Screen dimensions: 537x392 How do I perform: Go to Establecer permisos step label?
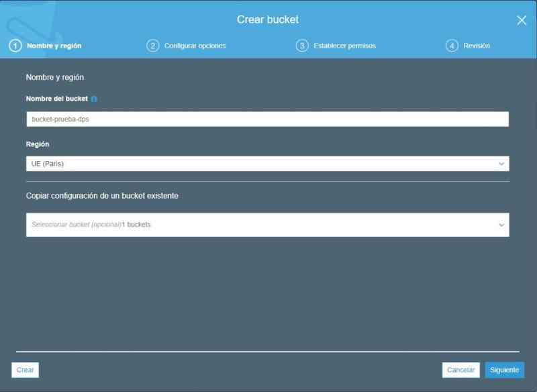click(344, 46)
